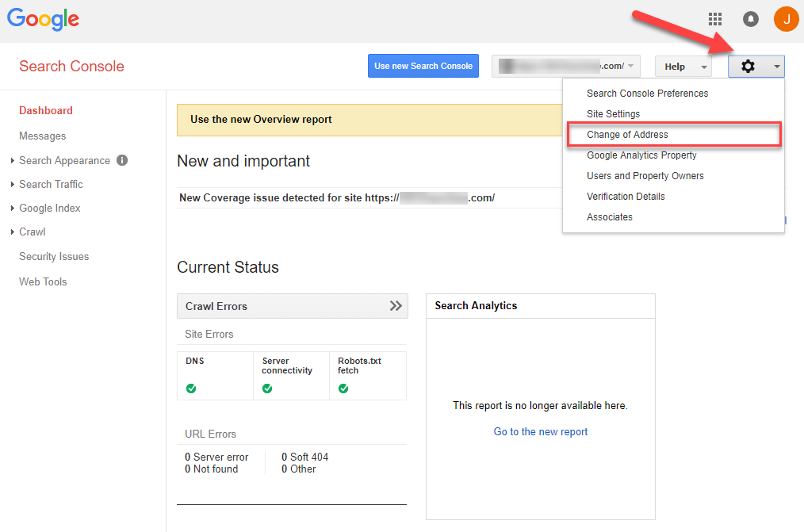The image size is (804, 532).
Task: Click the Google logo
Action: 43,20
